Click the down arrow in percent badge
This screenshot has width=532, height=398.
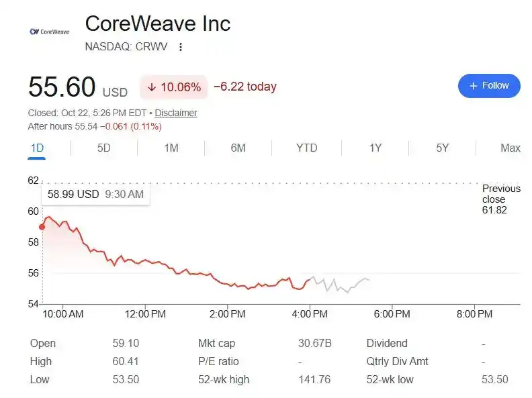(x=152, y=87)
